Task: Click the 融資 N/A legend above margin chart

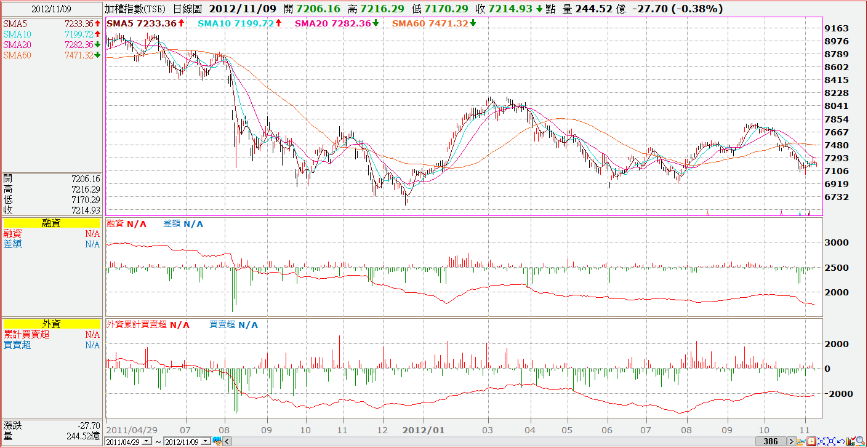Action: (x=127, y=224)
